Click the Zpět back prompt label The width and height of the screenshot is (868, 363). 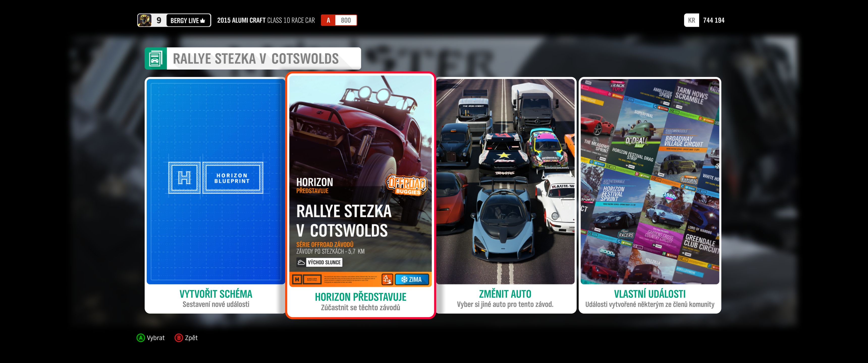pyautogui.click(x=191, y=338)
